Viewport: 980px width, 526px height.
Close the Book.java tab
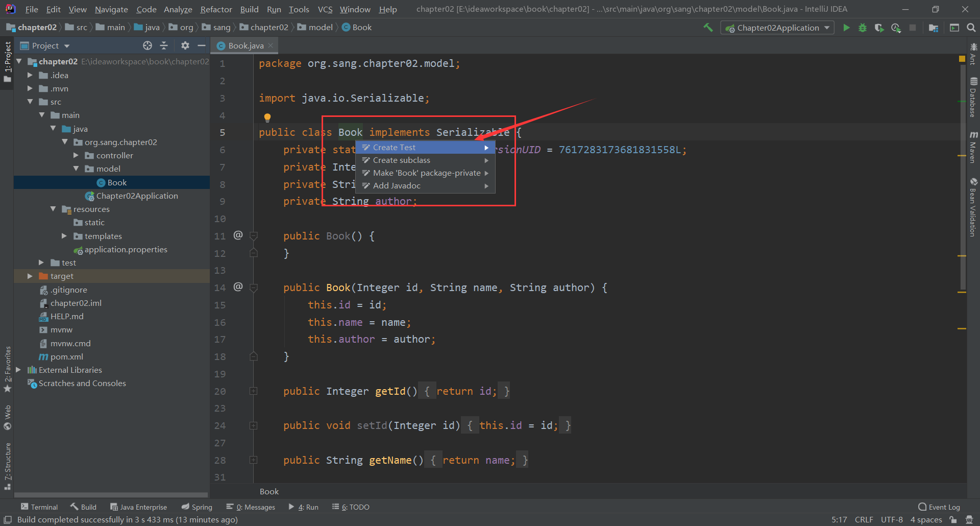pyautogui.click(x=271, y=45)
